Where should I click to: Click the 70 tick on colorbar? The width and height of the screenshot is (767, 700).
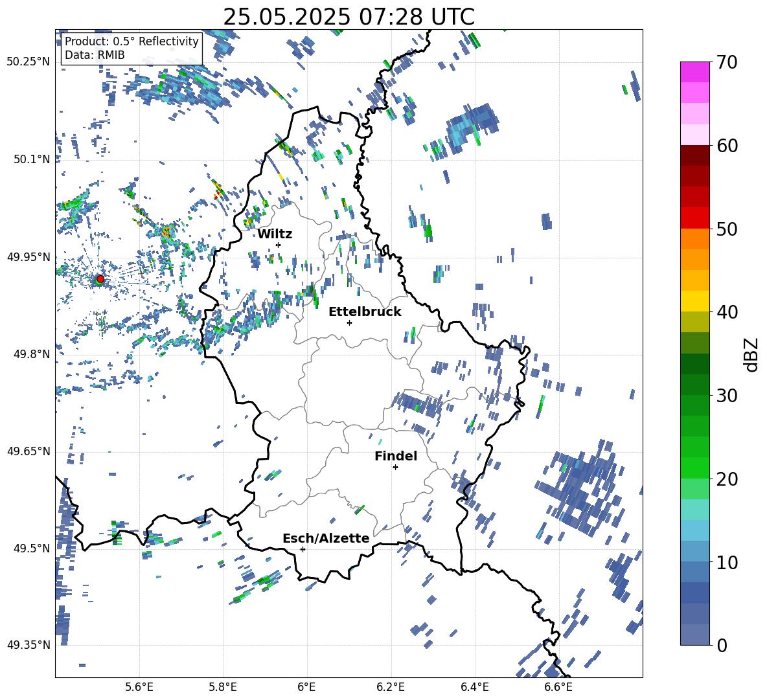click(726, 63)
